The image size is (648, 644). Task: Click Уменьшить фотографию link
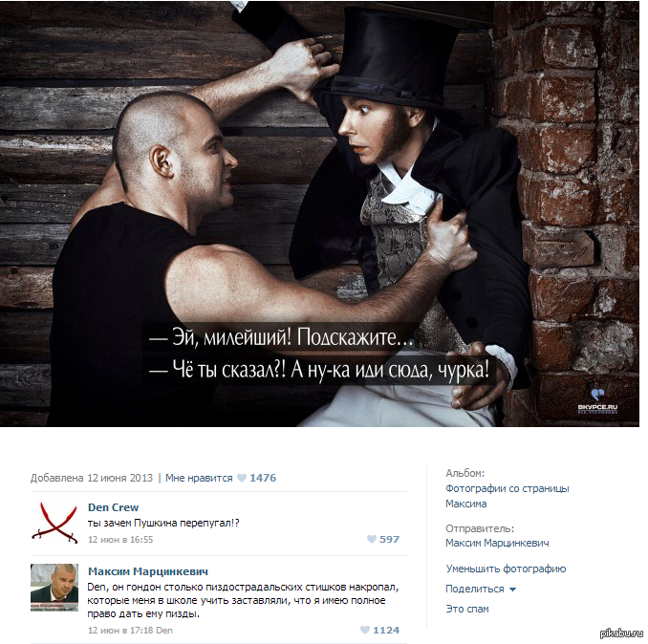506,569
